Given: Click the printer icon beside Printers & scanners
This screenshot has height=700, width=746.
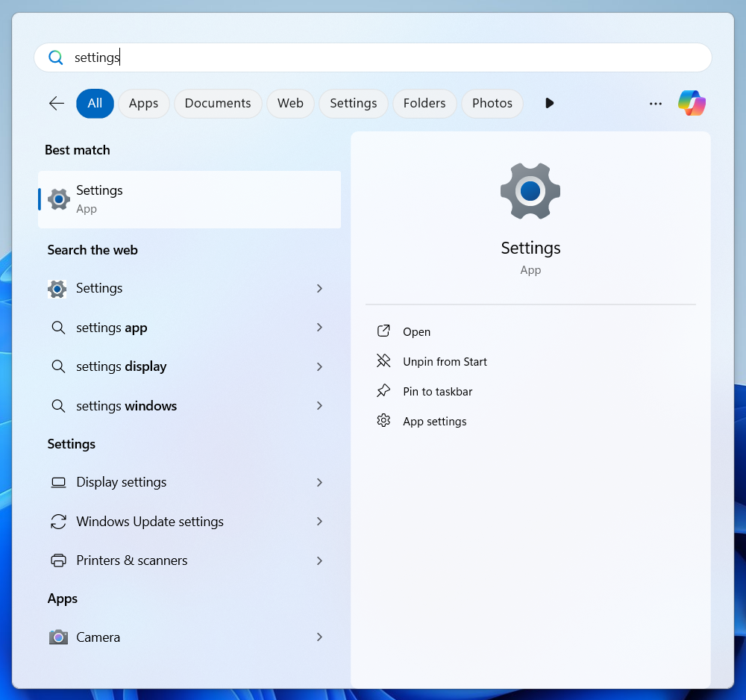Looking at the screenshot, I should [x=58, y=560].
